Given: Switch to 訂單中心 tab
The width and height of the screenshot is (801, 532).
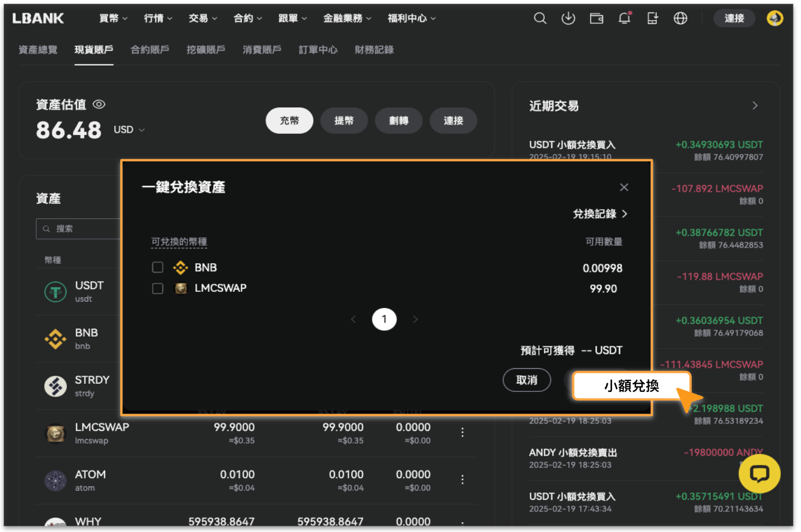Looking at the screenshot, I should coord(318,50).
